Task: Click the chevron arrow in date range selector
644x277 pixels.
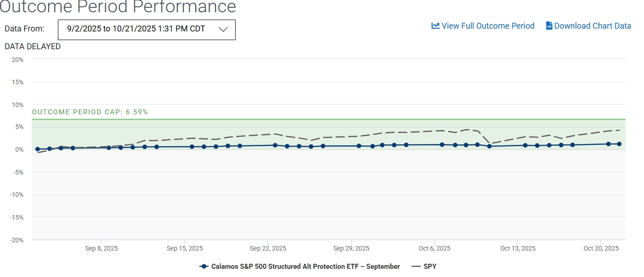Action: pos(223,30)
